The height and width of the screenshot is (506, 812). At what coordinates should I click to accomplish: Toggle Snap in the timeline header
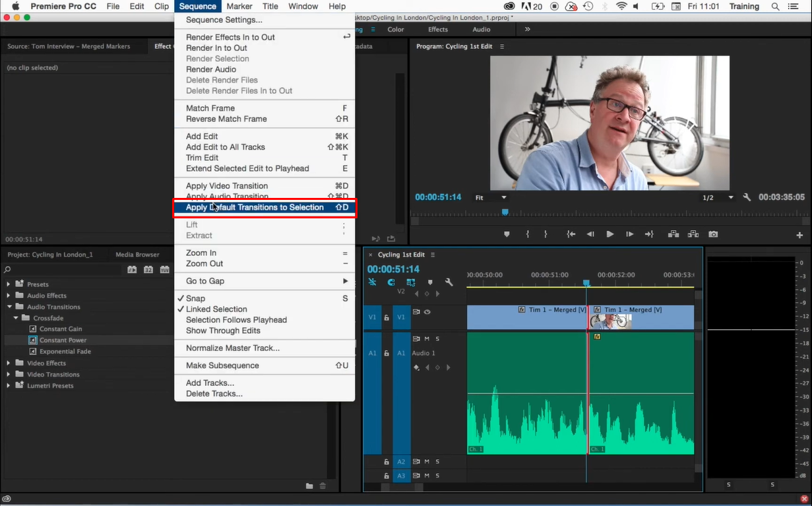[391, 282]
